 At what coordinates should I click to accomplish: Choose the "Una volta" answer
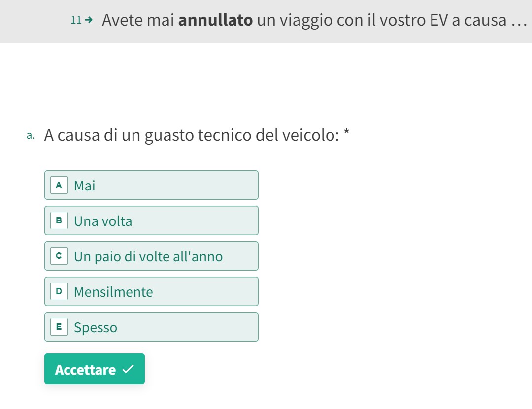coord(151,220)
